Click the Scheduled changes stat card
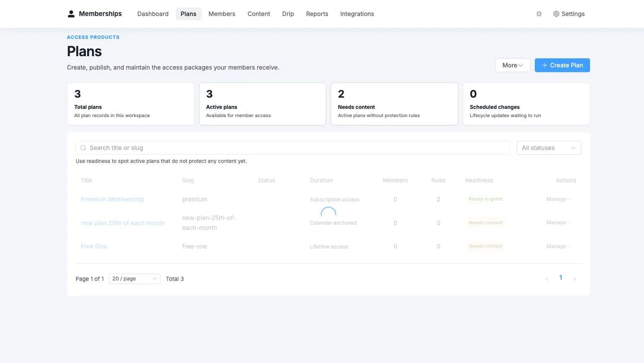644x363 pixels. coord(526,104)
